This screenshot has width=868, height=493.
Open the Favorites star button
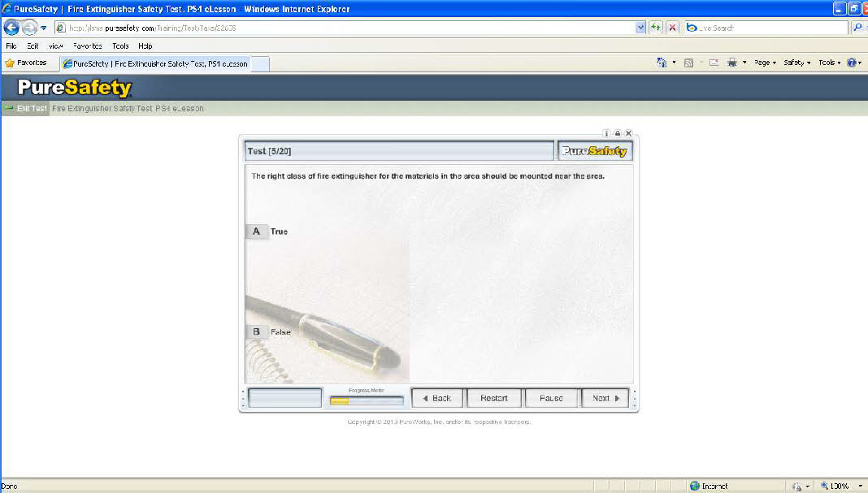[x=26, y=63]
